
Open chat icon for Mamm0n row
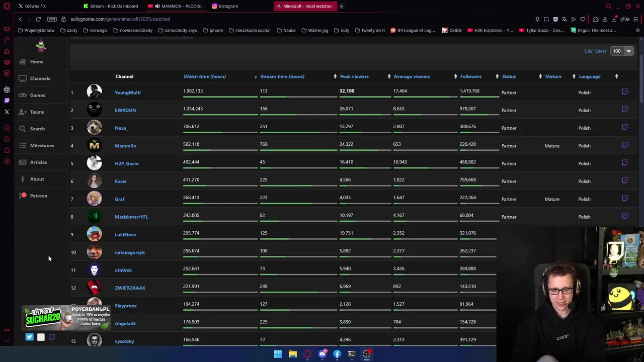[625, 145]
